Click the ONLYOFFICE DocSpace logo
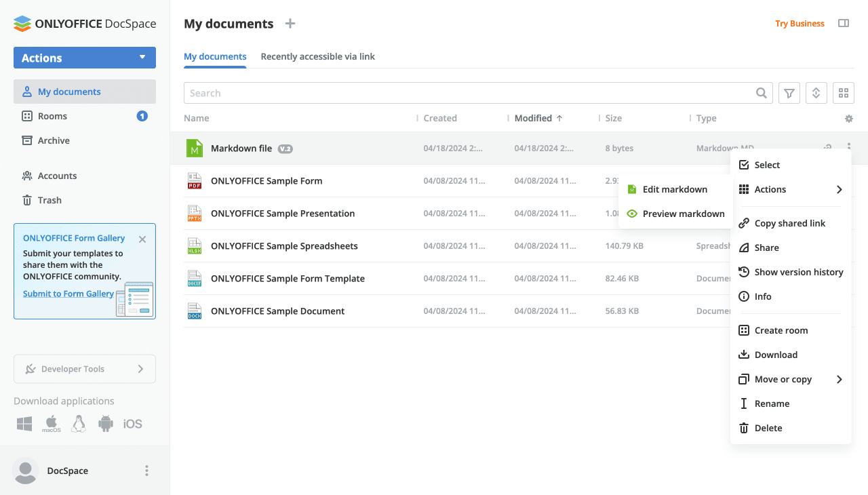868x495 pixels. click(x=85, y=24)
